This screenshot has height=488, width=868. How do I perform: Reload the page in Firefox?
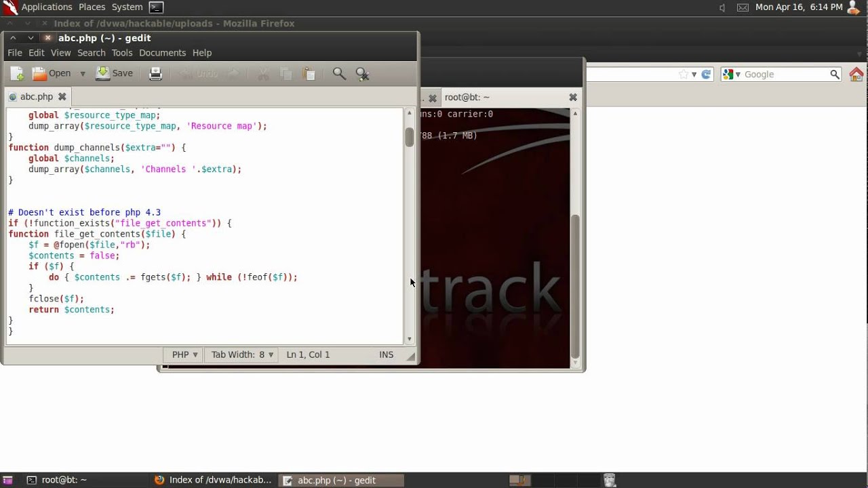click(706, 75)
